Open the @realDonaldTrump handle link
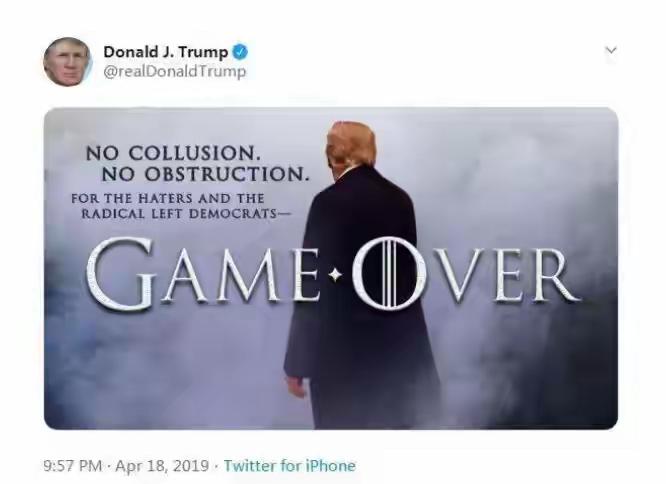666x484 pixels. point(175,72)
